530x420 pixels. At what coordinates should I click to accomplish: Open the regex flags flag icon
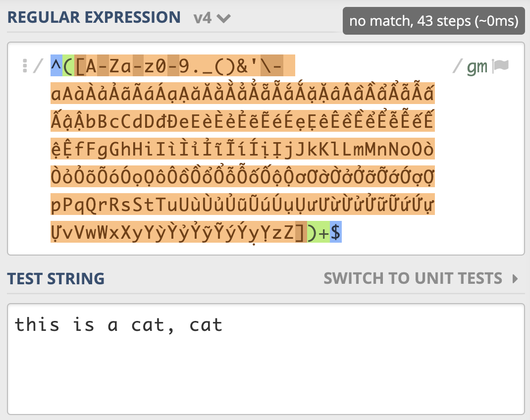click(x=501, y=66)
